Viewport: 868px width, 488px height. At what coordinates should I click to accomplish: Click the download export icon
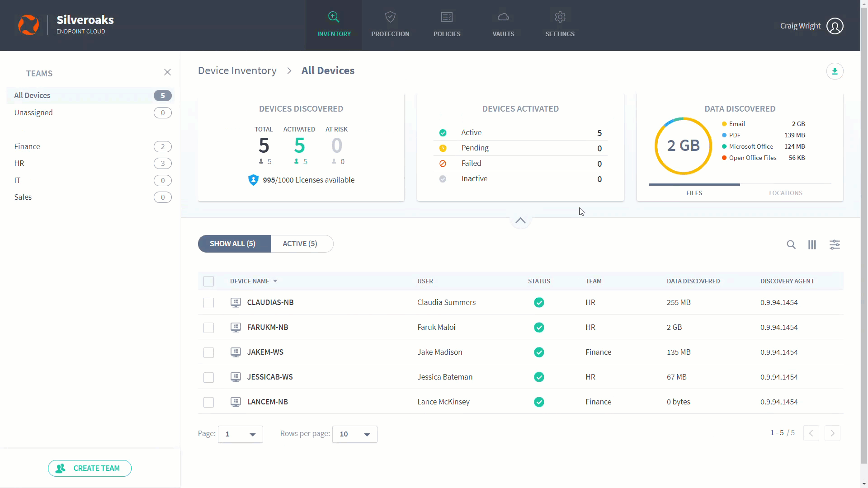(835, 71)
